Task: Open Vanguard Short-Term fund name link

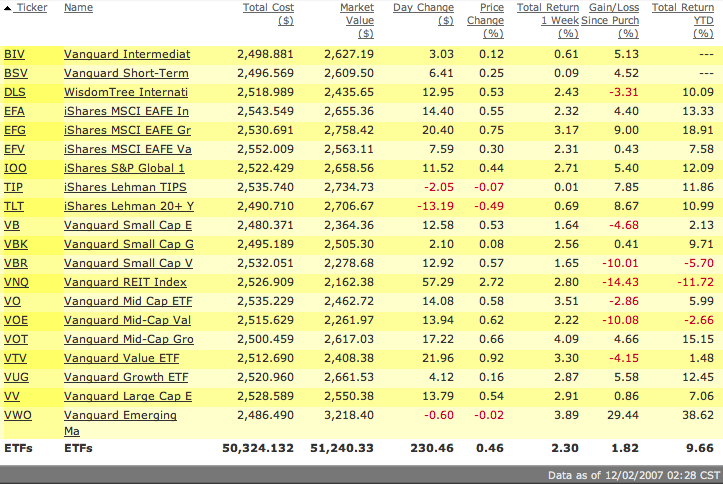Action: (126, 73)
